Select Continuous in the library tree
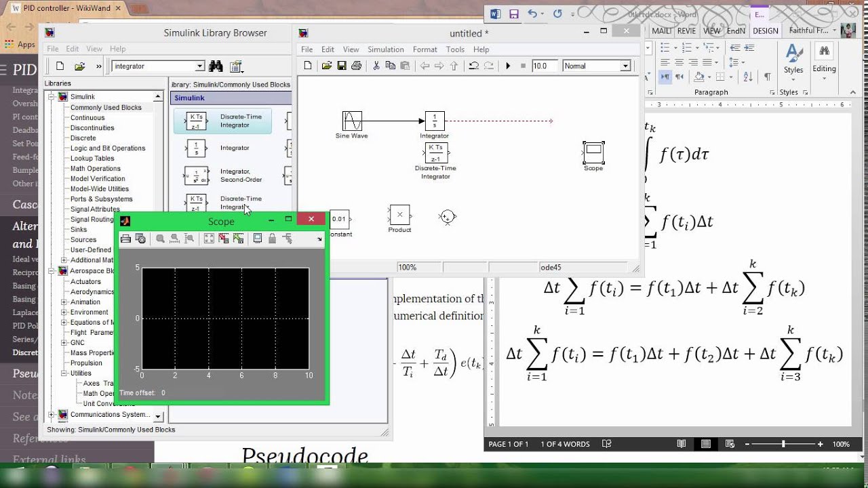 [x=87, y=117]
